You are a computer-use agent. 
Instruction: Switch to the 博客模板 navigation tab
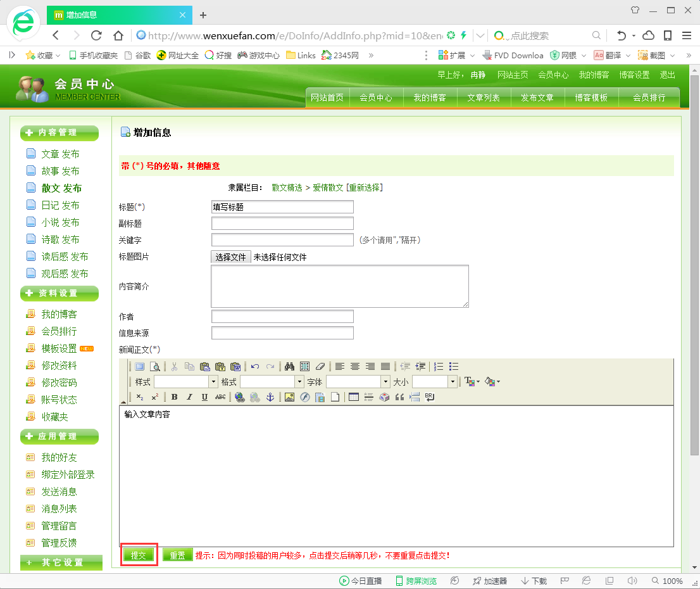click(x=591, y=98)
